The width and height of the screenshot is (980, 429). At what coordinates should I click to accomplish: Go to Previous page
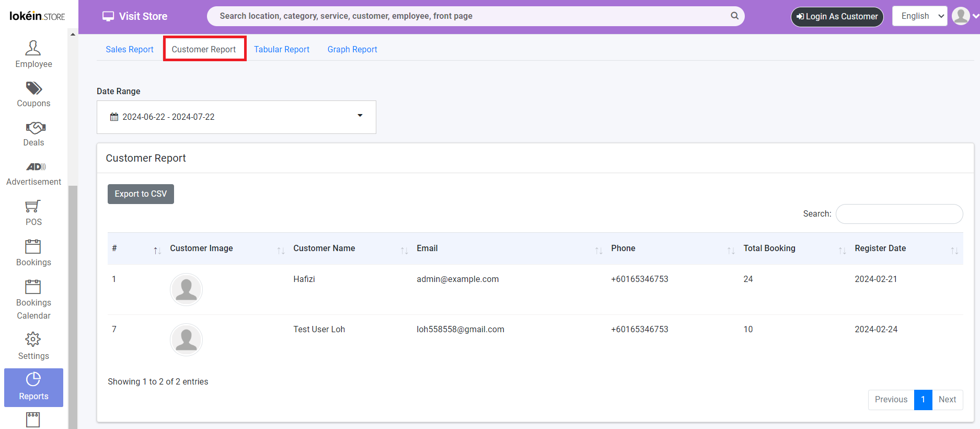(x=891, y=400)
